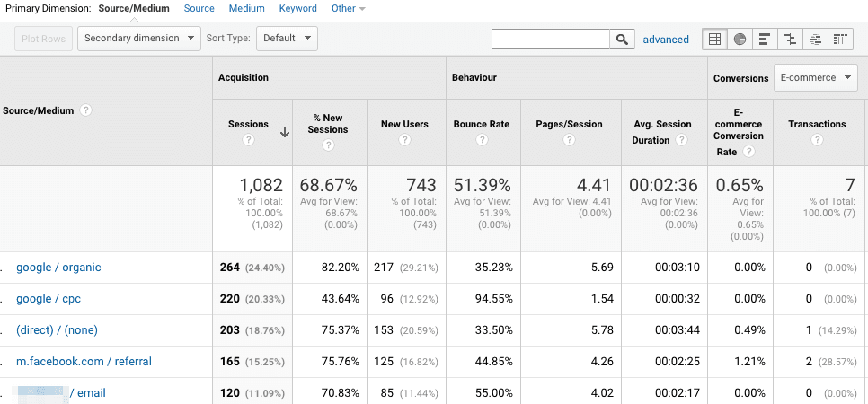This screenshot has width=868, height=404.
Task: Click the Plot Rows button
Action: tap(44, 39)
